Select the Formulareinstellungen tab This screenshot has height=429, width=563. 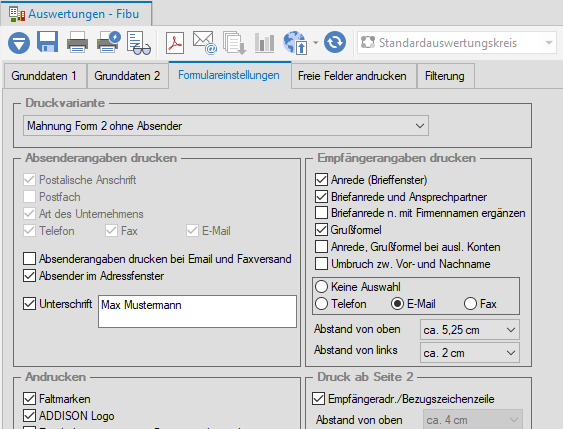pyautogui.click(x=229, y=75)
